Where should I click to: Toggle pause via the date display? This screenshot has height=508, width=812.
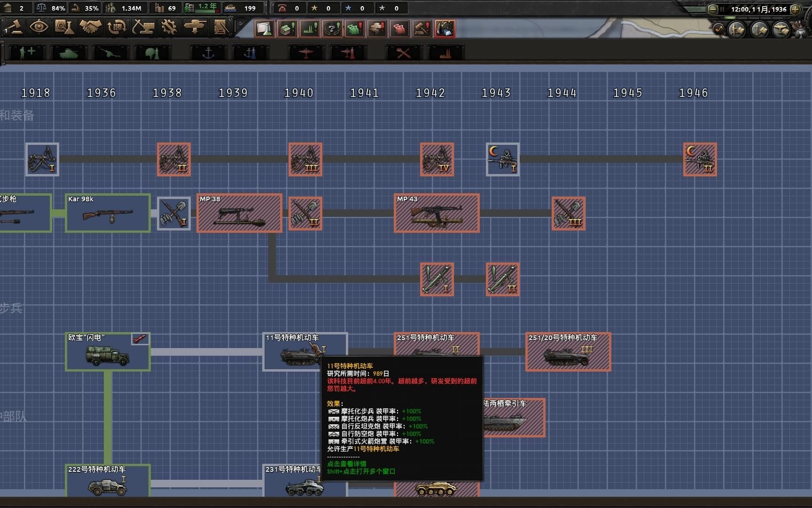click(x=754, y=9)
